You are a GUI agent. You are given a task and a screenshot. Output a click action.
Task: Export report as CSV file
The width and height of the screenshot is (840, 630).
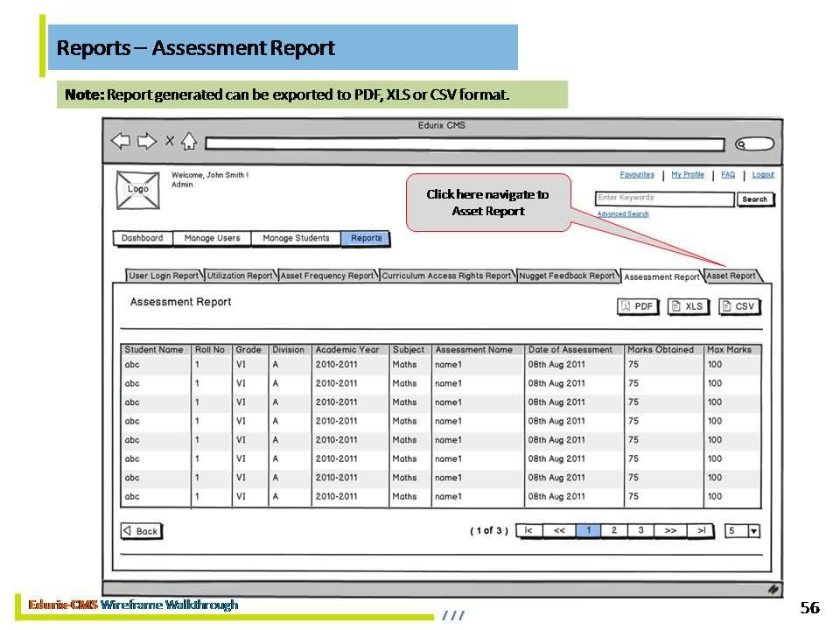pyautogui.click(x=738, y=306)
